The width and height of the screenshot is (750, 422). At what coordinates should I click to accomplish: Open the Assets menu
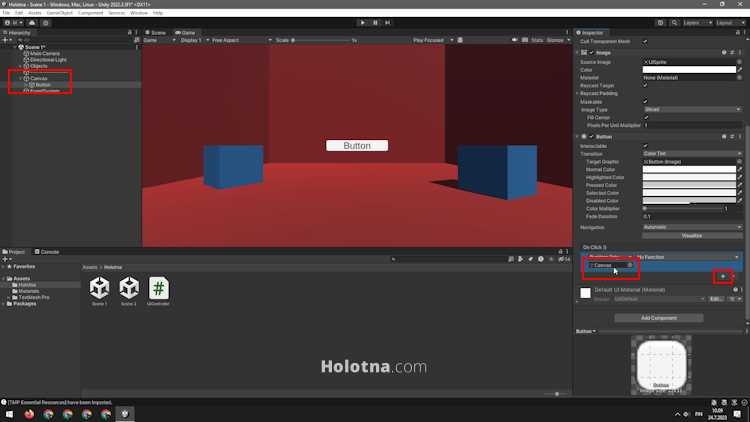(x=35, y=13)
